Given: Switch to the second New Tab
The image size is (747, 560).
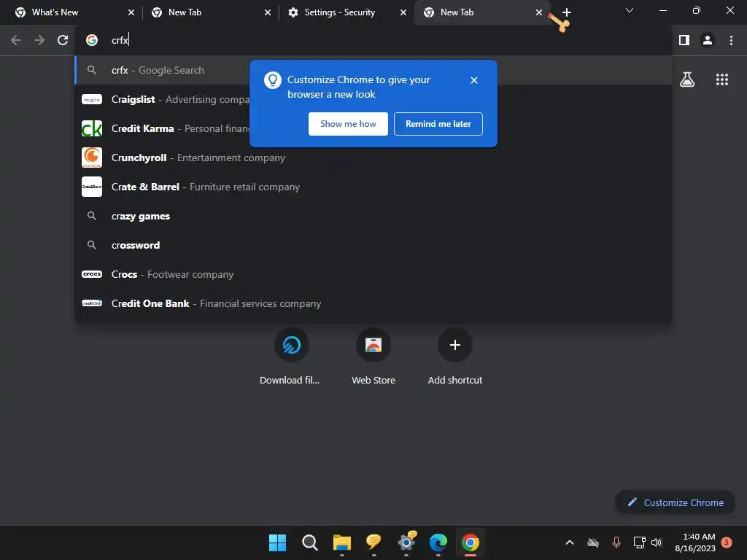Looking at the screenshot, I should 481,12.
